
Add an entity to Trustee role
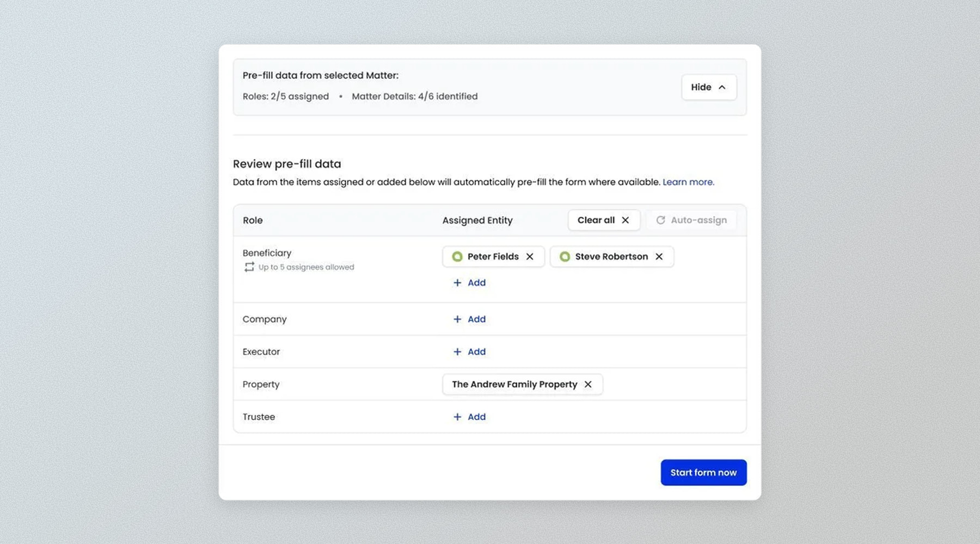tap(469, 417)
